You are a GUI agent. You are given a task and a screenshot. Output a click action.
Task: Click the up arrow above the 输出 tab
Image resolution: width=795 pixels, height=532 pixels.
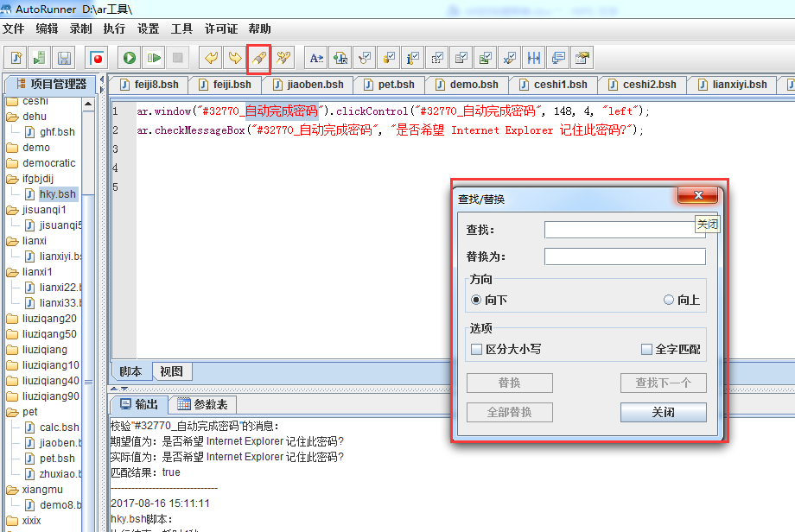coord(114,389)
